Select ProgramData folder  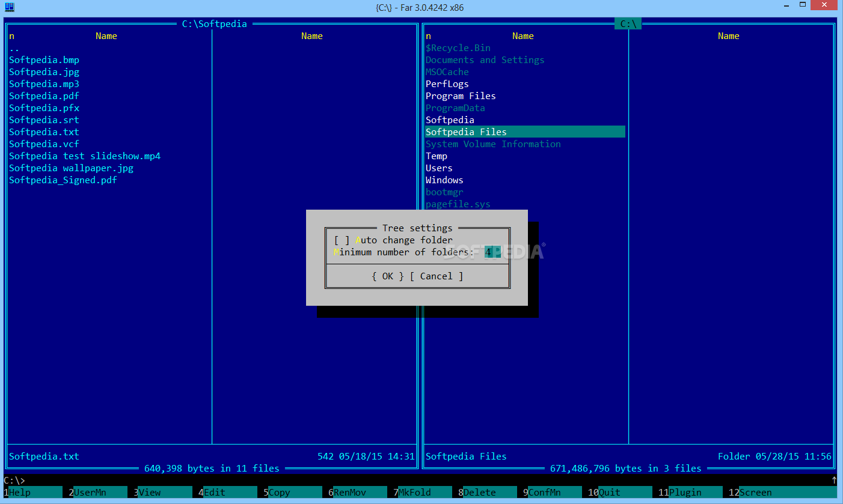(455, 108)
